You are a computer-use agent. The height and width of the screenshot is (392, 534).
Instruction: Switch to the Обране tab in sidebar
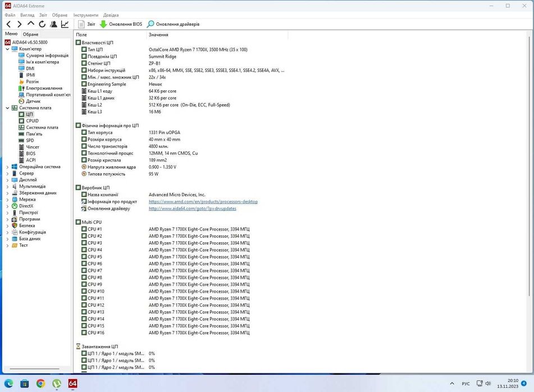point(31,34)
